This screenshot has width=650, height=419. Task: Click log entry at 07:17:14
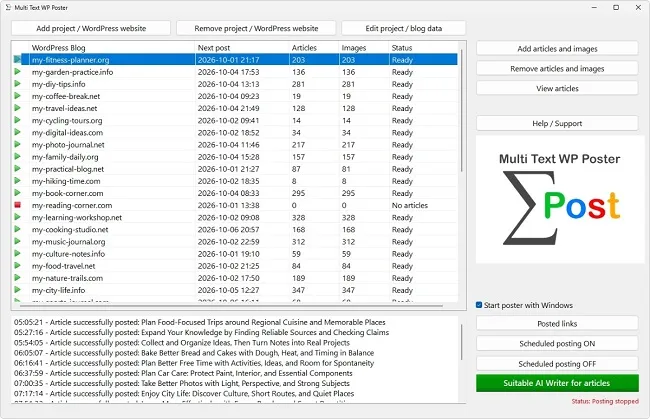point(184,393)
